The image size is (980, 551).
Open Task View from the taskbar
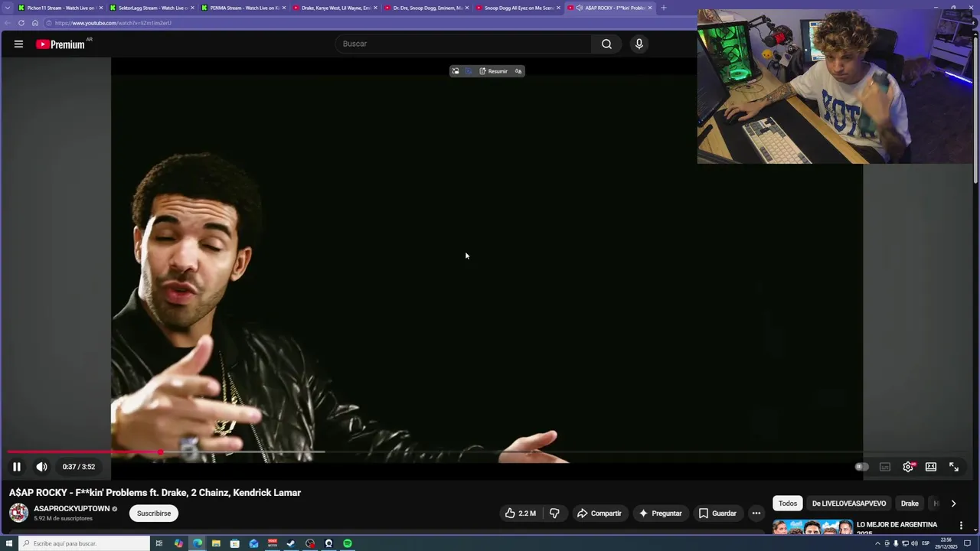(159, 543)
